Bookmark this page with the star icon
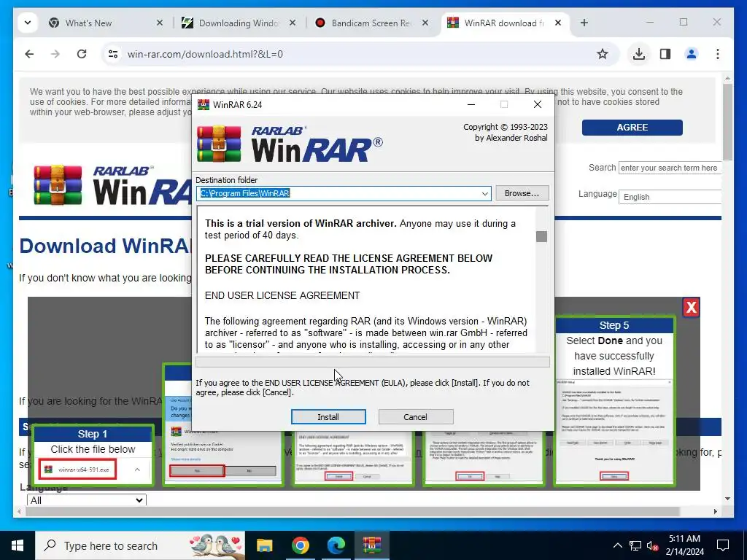Image resolution: width=747 pixels, height=560 pixels. [603, 54]
